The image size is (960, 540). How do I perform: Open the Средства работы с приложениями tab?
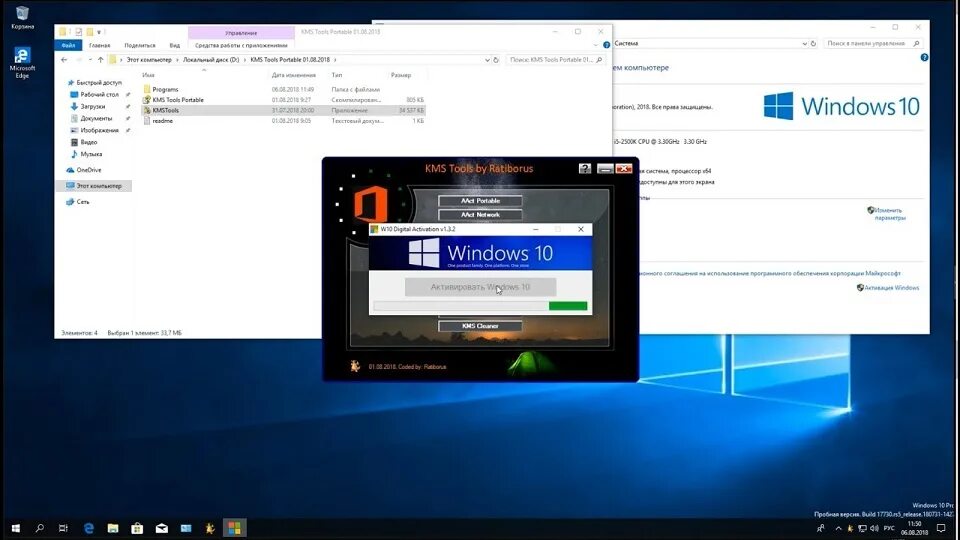click(x=241, y=45)
